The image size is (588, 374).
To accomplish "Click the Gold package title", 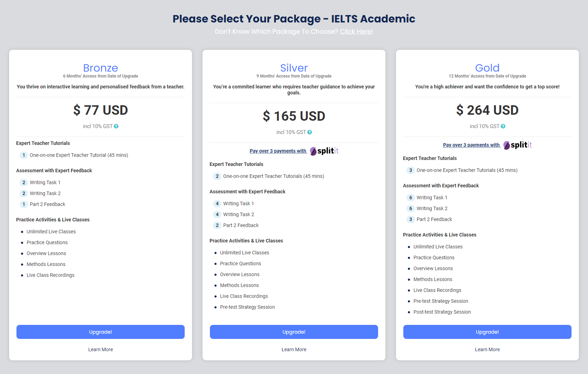I will click(x=487, y=68).
